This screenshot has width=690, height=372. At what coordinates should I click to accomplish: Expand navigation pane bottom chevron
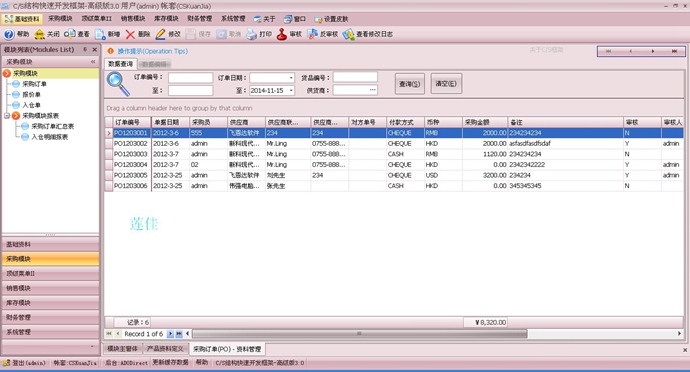coord(92,346)
